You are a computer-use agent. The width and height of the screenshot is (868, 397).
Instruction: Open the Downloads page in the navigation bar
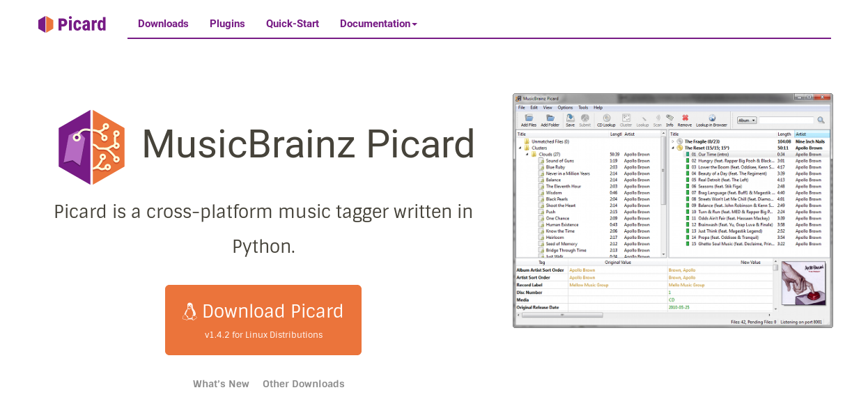coord(163,24)
